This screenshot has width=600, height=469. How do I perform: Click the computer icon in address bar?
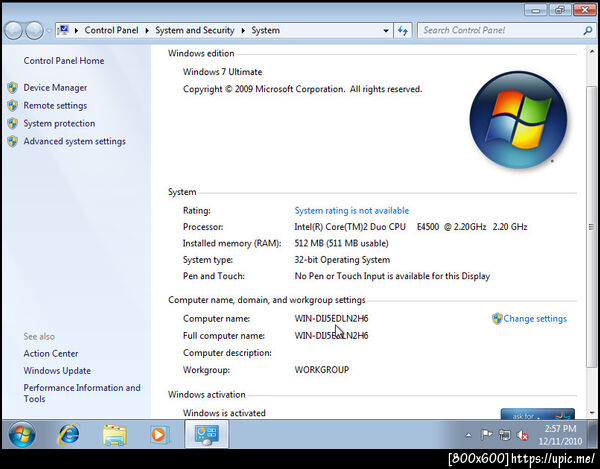coord(63,30)
